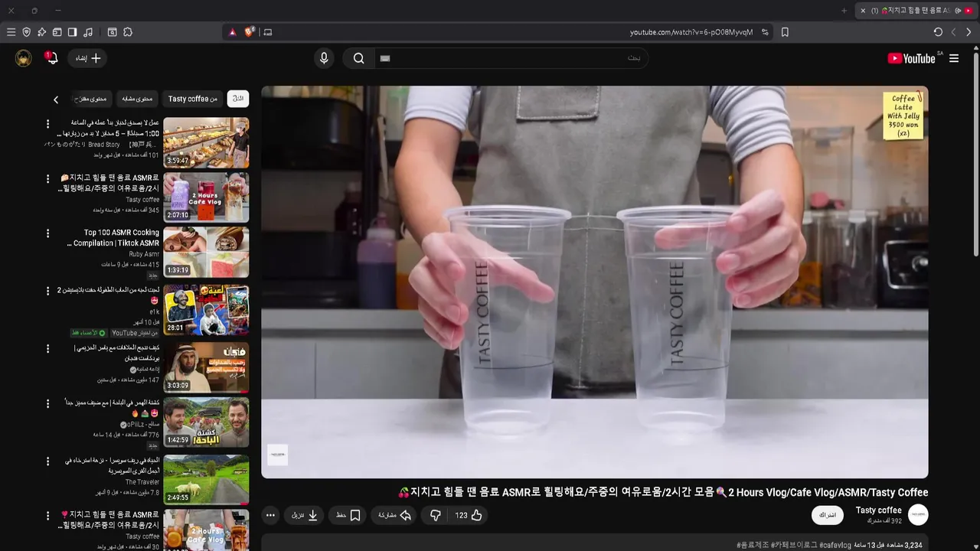Open notifications bell
This screenshot has width=980, height=551.
(51, 58)
